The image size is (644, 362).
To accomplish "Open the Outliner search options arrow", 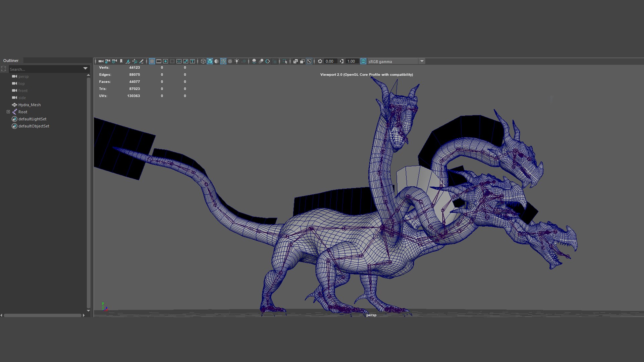I will [86, 69].
